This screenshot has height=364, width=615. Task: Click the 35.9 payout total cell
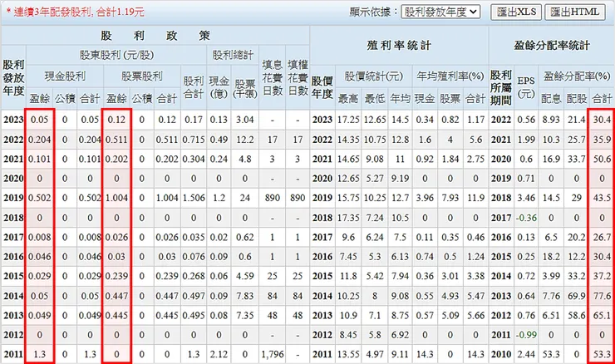602,140
